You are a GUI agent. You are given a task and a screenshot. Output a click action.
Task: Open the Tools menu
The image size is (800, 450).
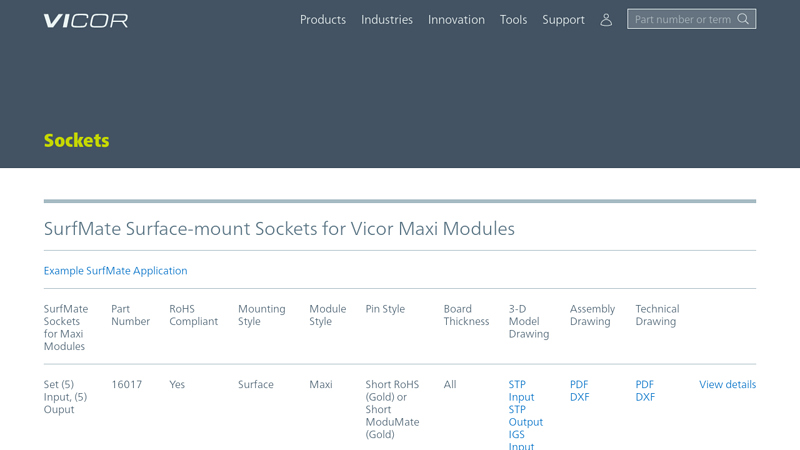[x=513, y=20]
